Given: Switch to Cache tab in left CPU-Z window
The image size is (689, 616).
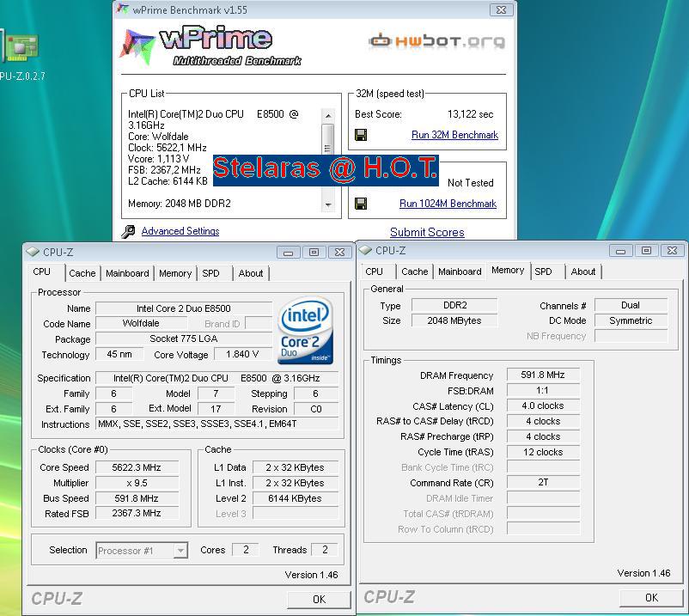Looking at the screenshot, I should point(82,273).
